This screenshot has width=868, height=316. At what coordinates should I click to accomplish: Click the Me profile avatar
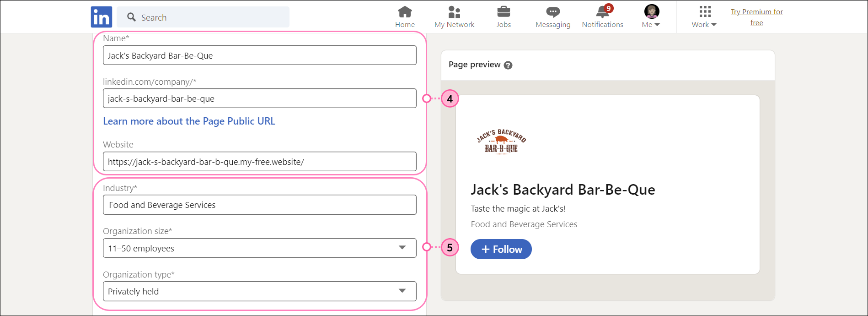click(652, 11)
